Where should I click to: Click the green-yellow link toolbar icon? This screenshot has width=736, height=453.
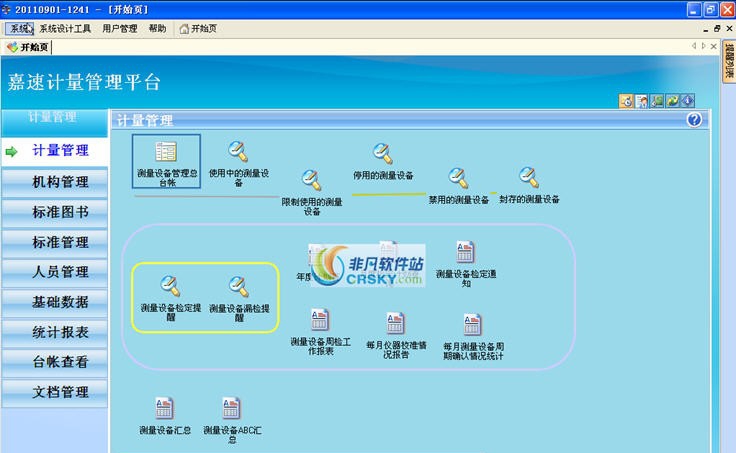tap(672, 101)
